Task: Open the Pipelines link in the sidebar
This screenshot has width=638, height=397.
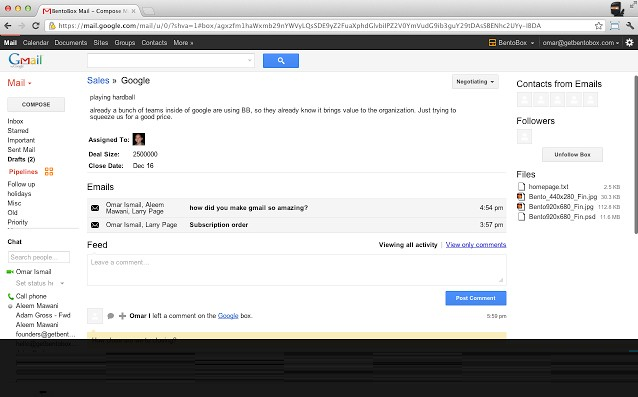Action: tap(23, 172)
